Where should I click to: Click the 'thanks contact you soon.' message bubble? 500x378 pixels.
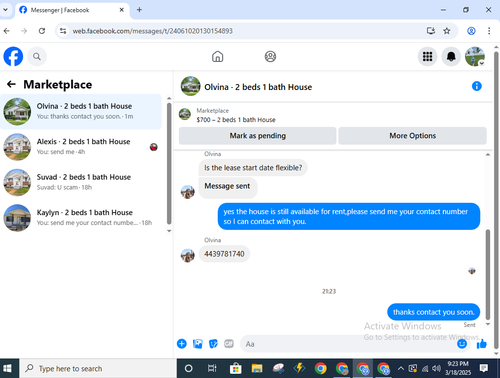(x=433, y=312)
